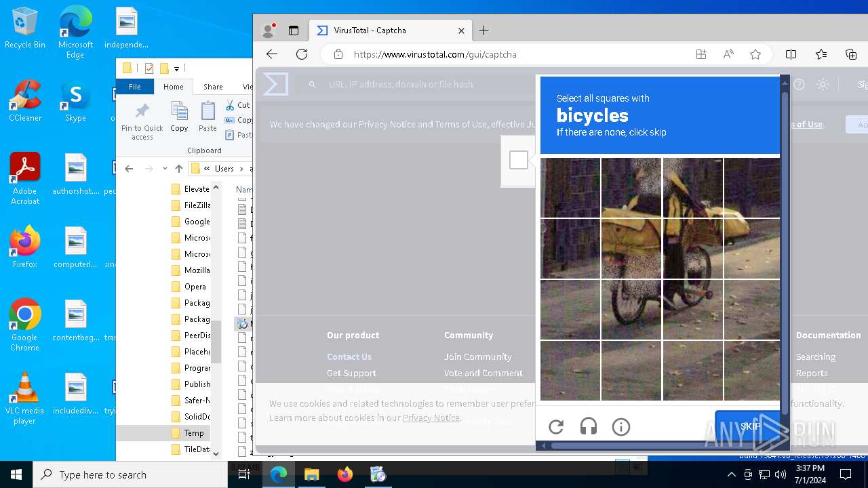Open the Join Community link
Viewport: 868px width, 488px height.
coord(478,357)
